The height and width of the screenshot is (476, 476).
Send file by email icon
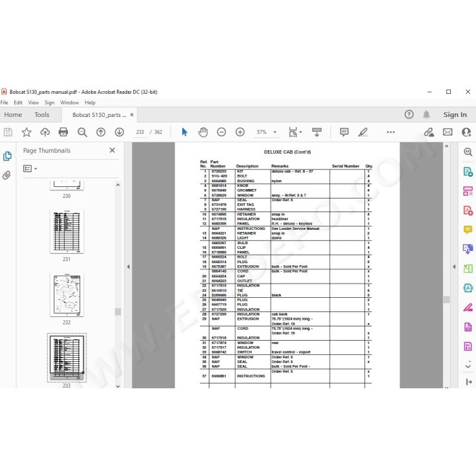[447, 132]
